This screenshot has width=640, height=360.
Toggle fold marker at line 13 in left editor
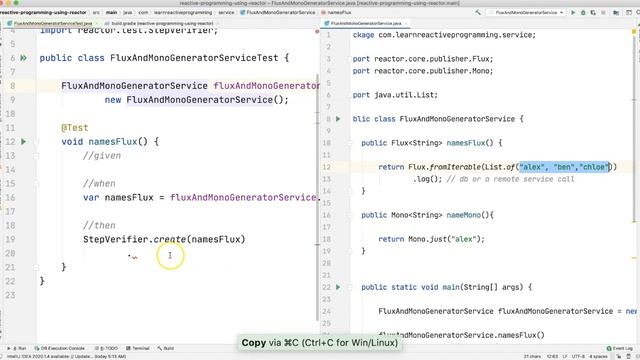36,156
